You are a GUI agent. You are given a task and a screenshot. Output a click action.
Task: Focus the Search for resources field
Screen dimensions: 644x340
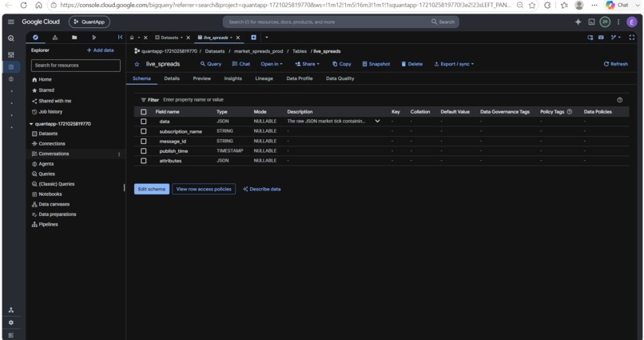point(76,66)
